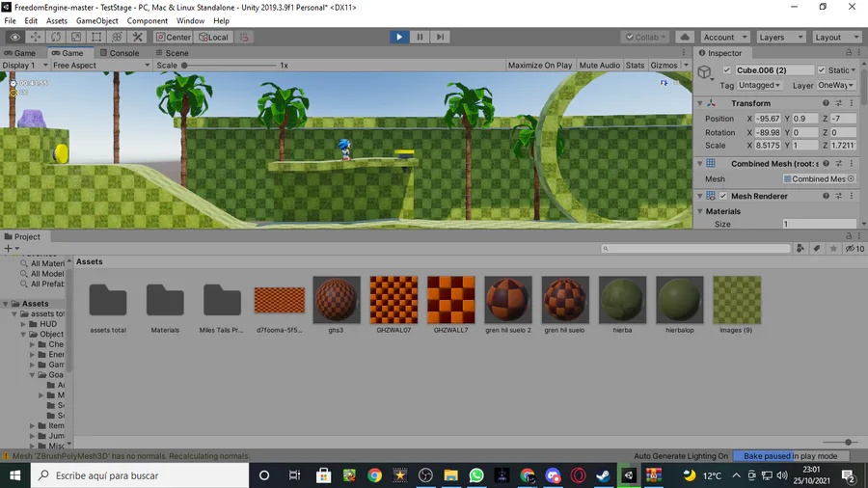This screenshot has width=868, height=488.
Task: Open the GameObject menu
Action: pos(96,21)
